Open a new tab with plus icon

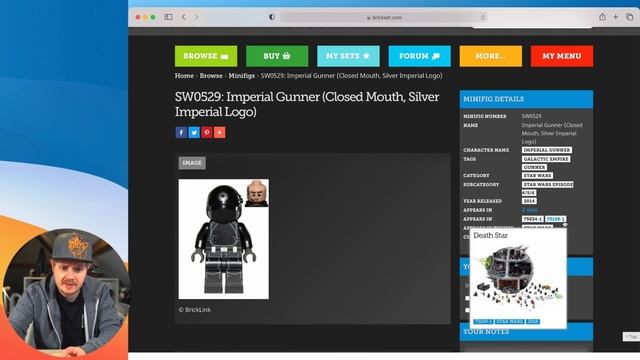click(x=616, y=17)
